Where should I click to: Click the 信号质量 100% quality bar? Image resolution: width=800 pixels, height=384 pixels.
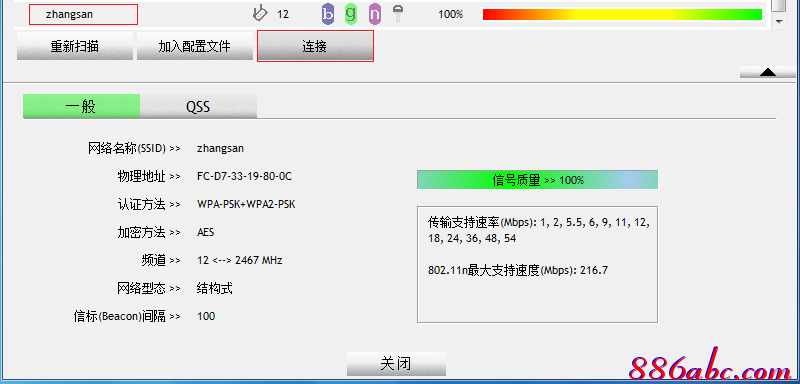pos(537,180)
